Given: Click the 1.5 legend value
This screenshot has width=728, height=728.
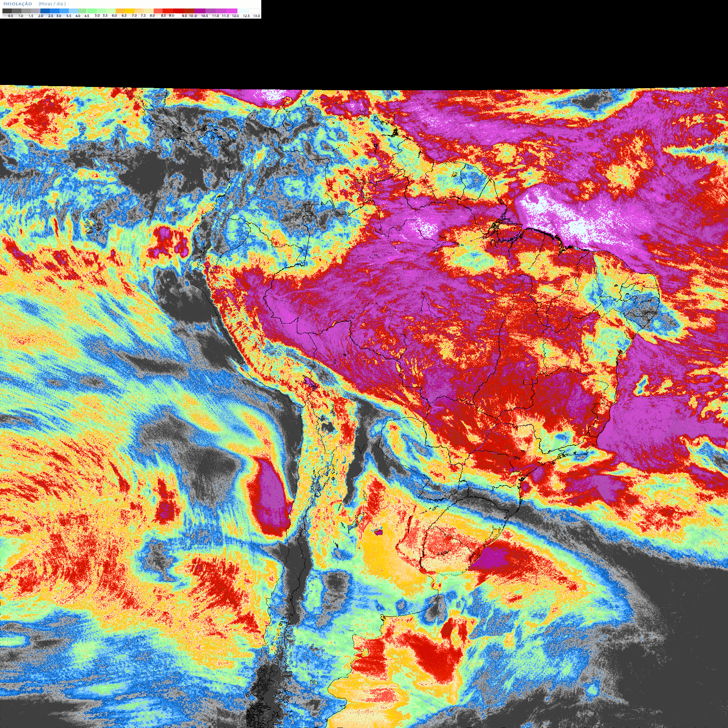Looking at the screenshot, I should [31, 16].
